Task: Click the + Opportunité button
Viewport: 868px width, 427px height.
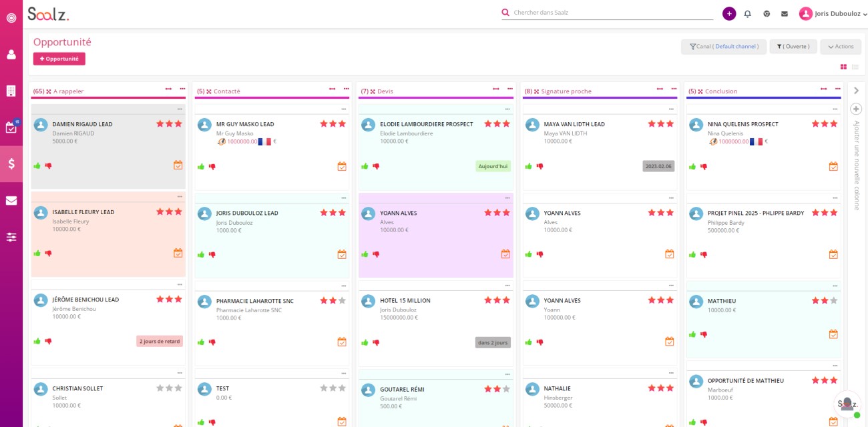Action: tap(59, 59)
